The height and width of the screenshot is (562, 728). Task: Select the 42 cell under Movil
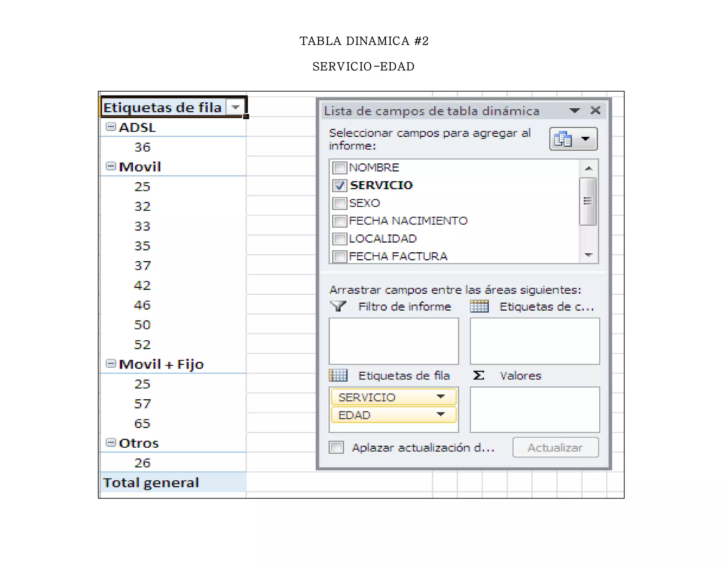[x=173, y=285]
